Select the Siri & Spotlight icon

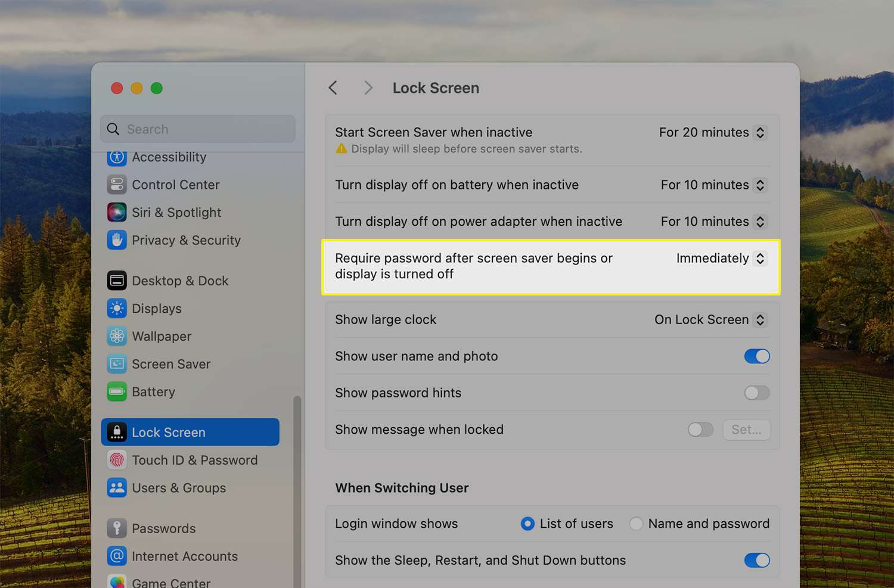pos(117,213)
